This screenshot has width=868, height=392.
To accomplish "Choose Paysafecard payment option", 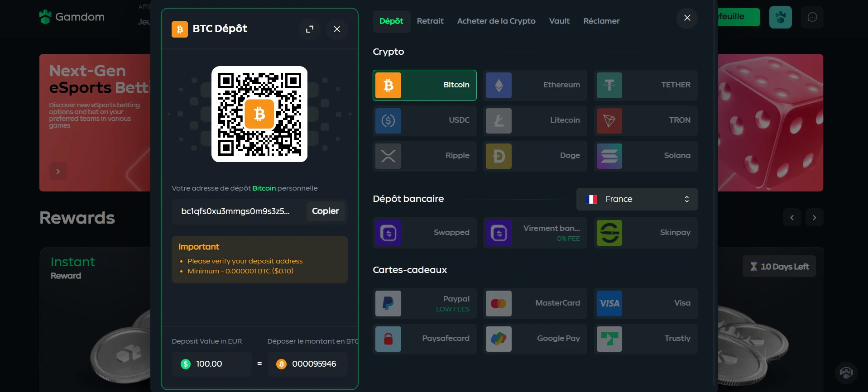I will (x=424, y=339).
